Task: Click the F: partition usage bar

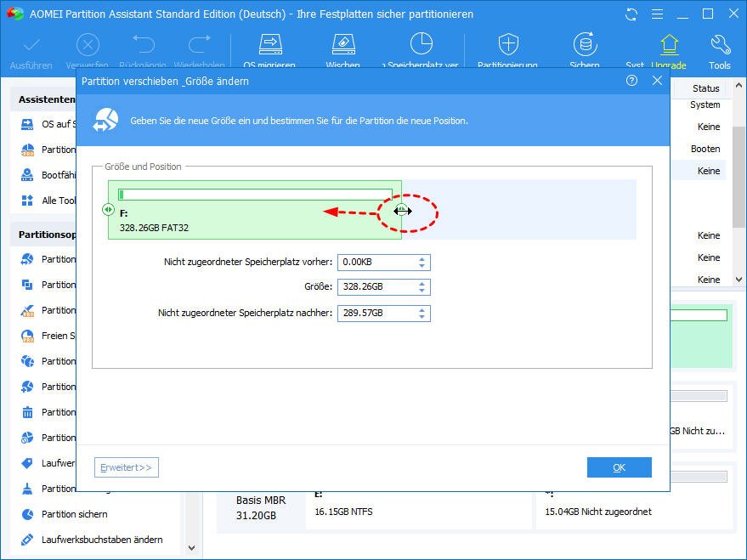Action: point(255,195)
